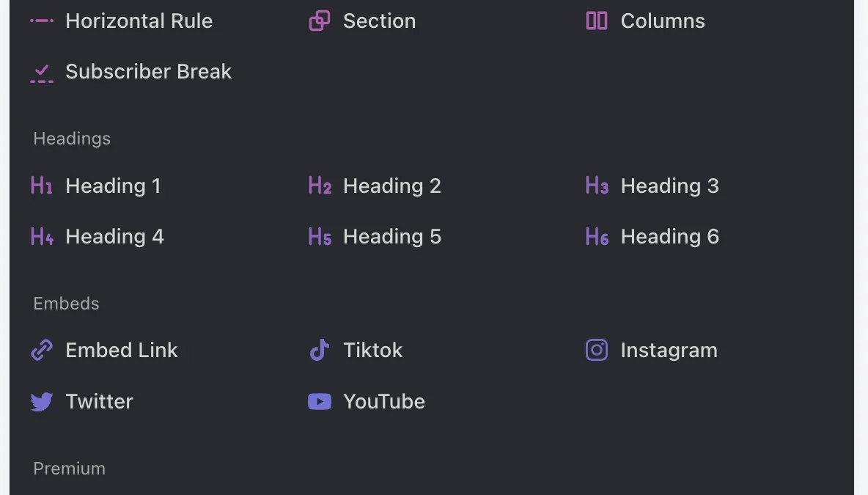The width and height of the screenshot is (868, 495).
Task: Insert a Subscriber Break via its icon
Action: point(42,73)
